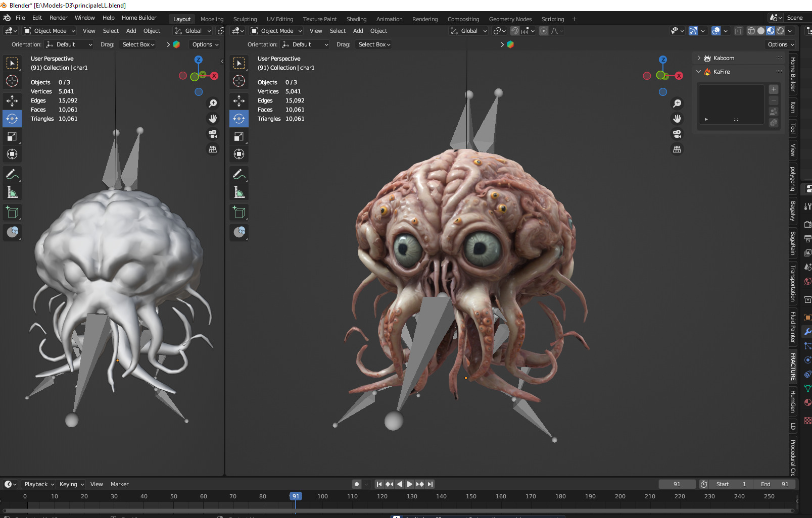812x518 pixels.
Task: Switch to solid viewport shading
Action: pyautogui.click(x=761, y=31)
